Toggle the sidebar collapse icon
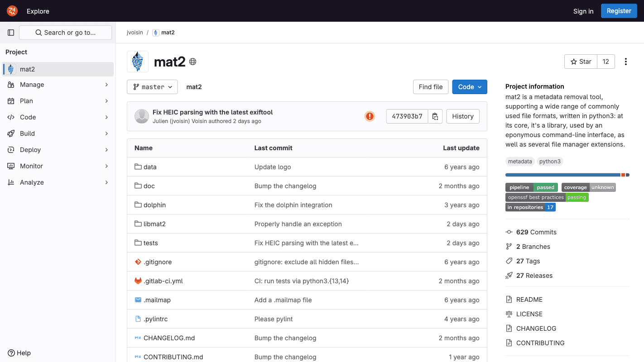Image resolution: width=644 pixels, height=362 pixels. point(11,33)
